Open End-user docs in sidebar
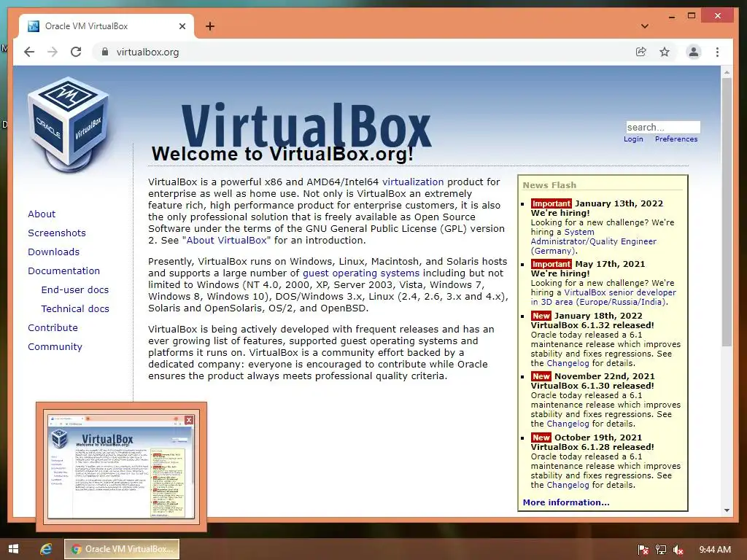 [75, 289]
